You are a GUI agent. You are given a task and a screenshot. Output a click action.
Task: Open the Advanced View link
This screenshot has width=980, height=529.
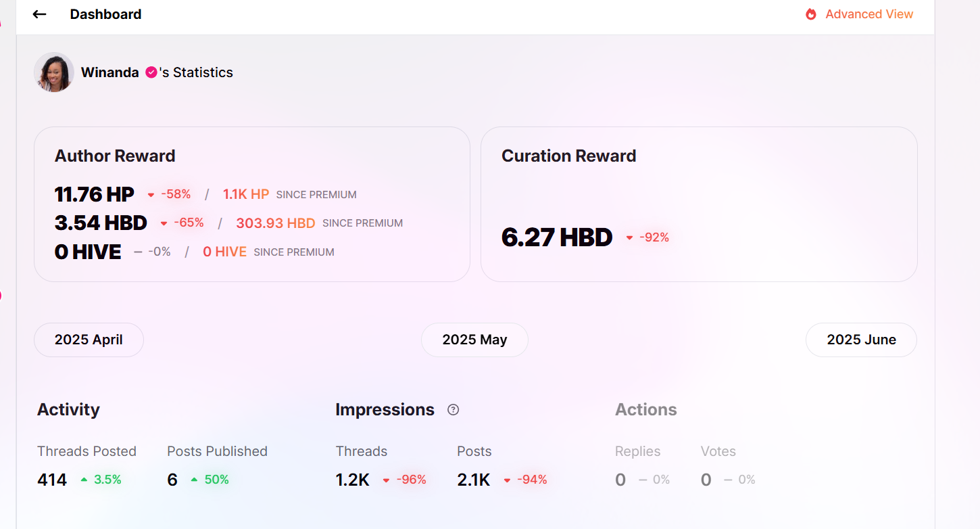(868, 14)
